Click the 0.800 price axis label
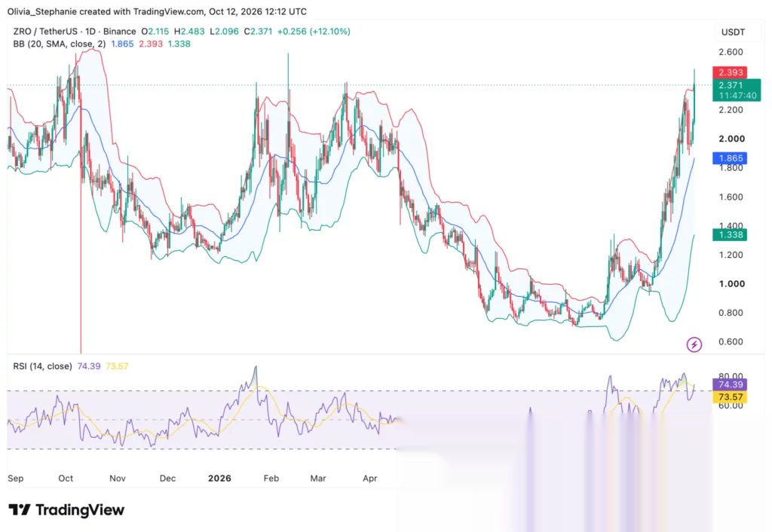 731,313
